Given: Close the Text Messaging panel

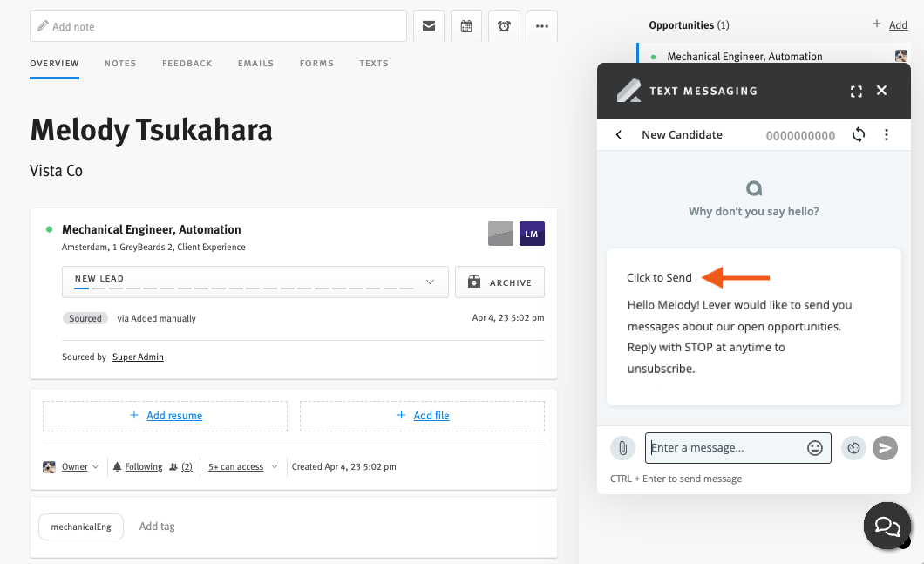Looking at the screenshot, I should 881,90.
